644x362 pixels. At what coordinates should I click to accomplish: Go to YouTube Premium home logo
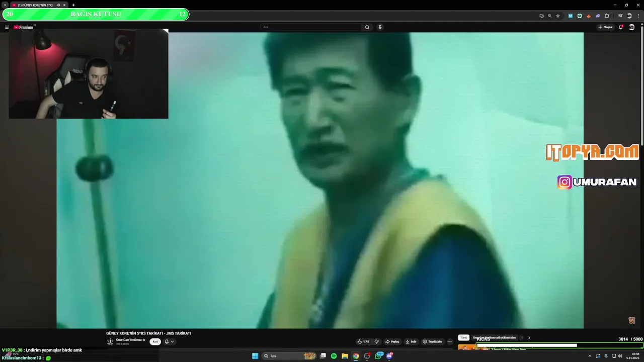[x=23, y=27]
